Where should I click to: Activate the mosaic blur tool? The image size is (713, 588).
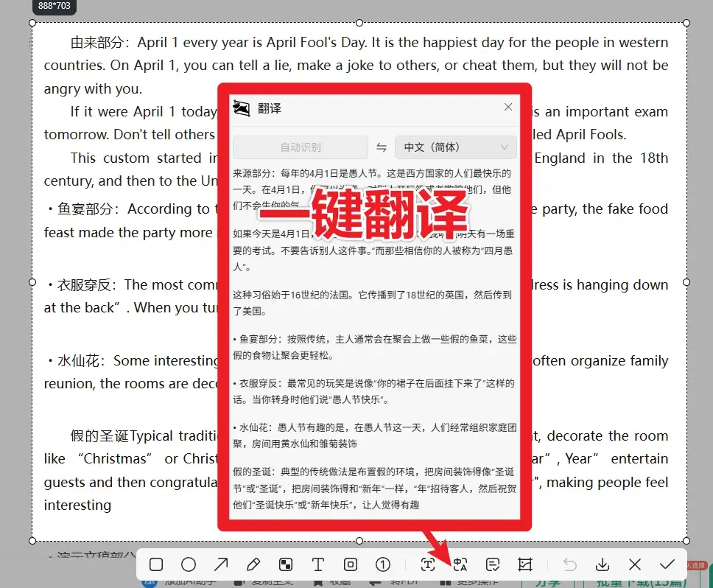coord(286,564)
